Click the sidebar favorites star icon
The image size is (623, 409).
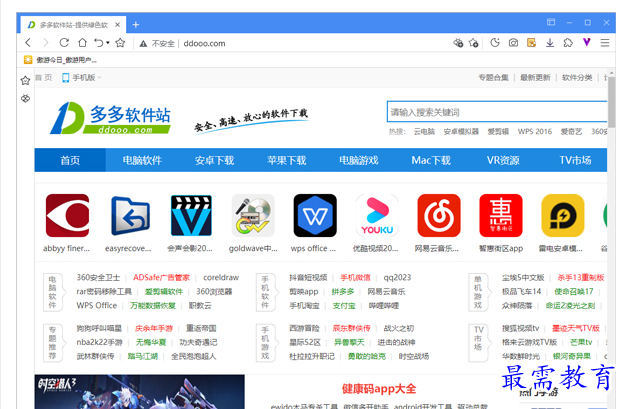coord(25,81)
